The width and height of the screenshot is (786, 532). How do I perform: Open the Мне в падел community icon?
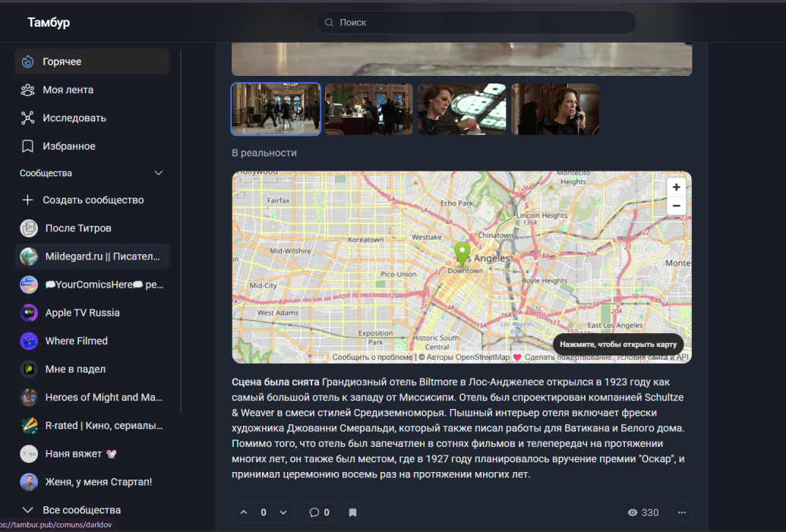coord(29,369)
